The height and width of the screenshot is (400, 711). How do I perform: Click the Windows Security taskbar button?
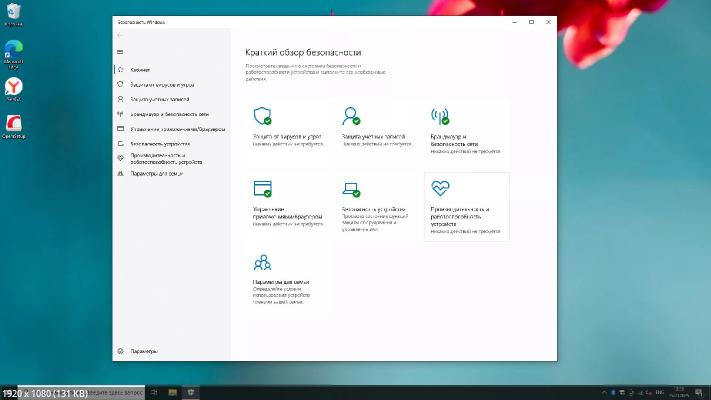point(191,392)
